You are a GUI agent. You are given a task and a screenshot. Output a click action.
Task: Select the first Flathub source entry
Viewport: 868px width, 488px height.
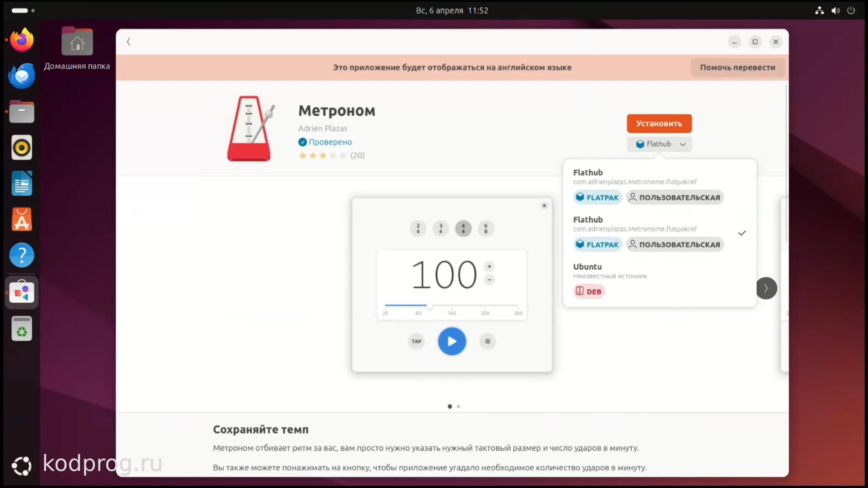click(659, 185)
